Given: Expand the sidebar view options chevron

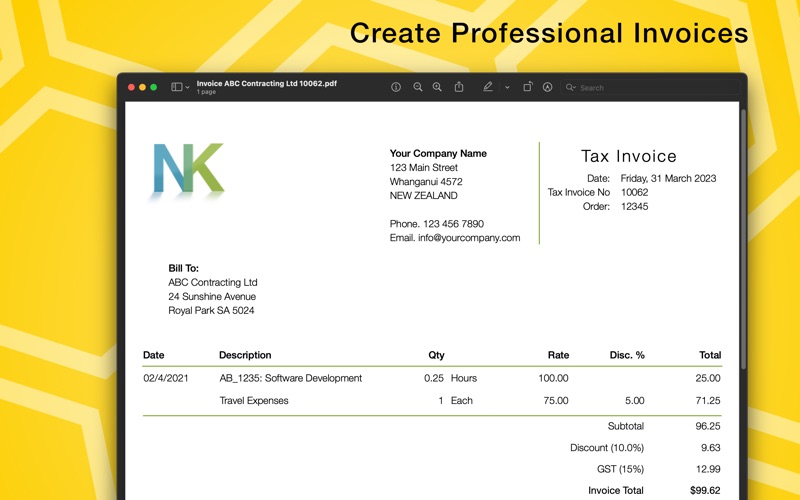Looking at the screenshot, I should [x=187, y=87].
